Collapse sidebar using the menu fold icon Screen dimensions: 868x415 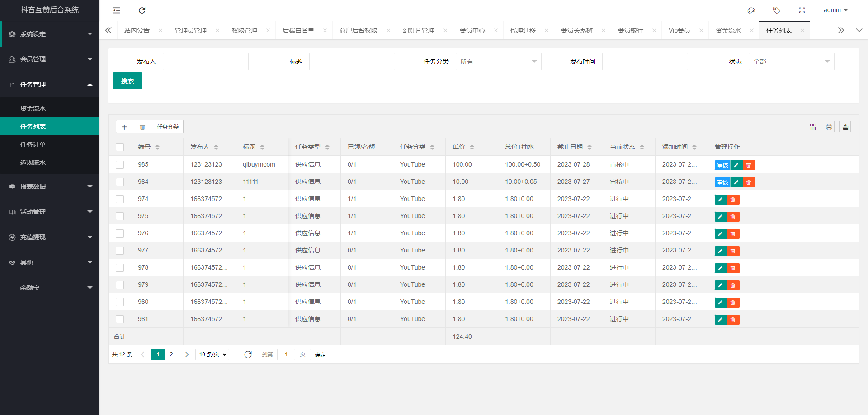click(117, 10)
